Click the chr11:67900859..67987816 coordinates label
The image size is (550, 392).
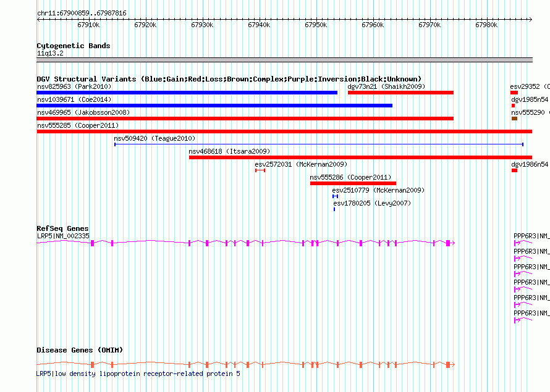click(x=82, y=14)
